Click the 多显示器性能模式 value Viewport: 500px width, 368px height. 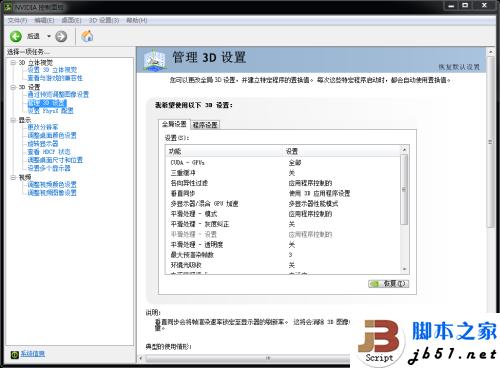point(313,204)
